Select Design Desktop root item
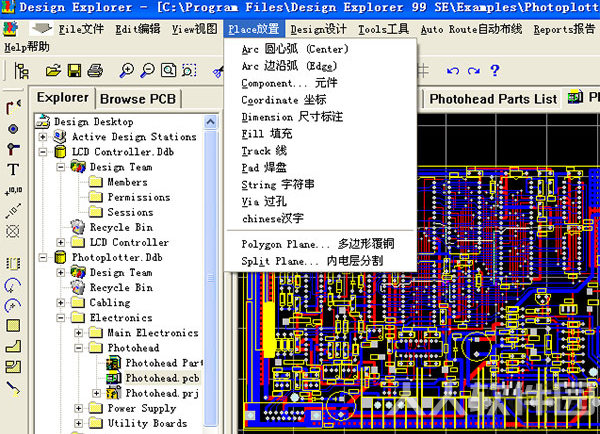 93,122
